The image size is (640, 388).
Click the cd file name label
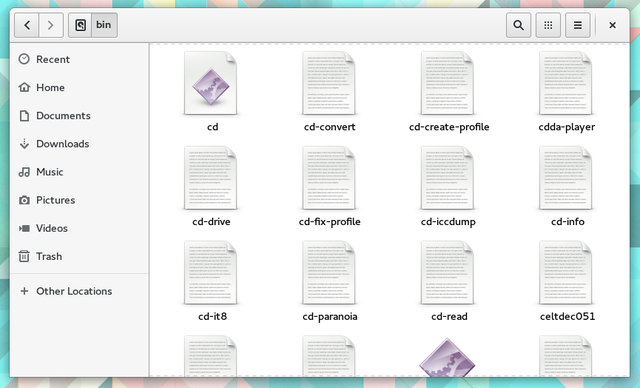[x=213, y=127]
